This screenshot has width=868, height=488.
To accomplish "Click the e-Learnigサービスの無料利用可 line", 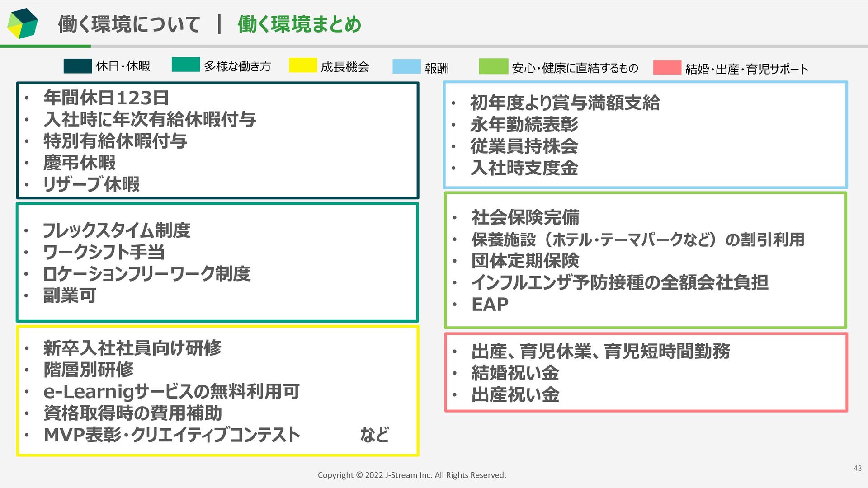I will (x=171, y=391).
